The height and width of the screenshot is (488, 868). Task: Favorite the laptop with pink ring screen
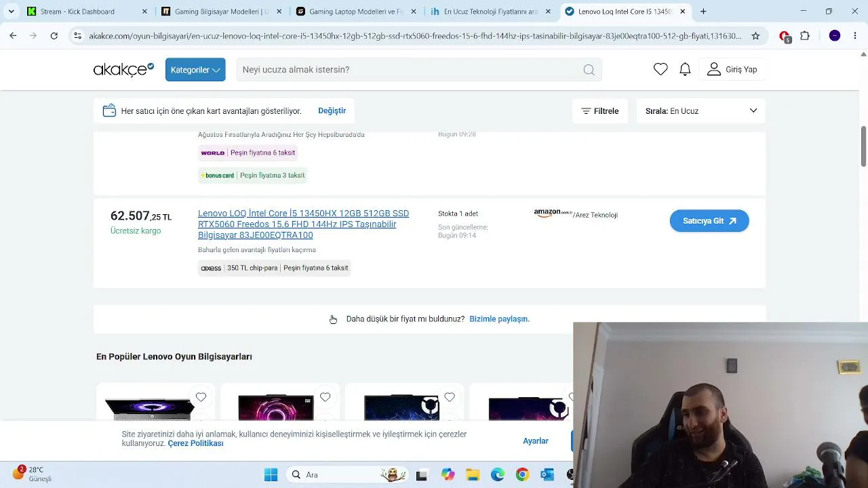click(x=325, y=397)
